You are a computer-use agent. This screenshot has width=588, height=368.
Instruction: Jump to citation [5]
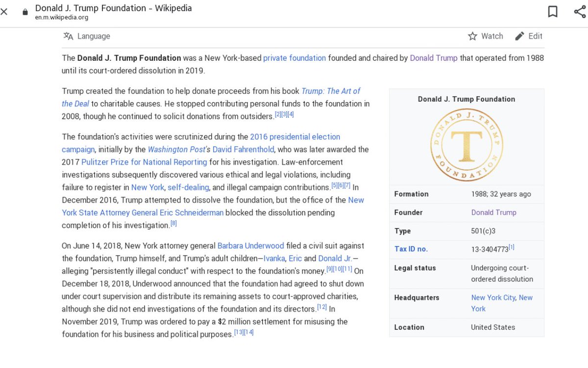point(335,185)
